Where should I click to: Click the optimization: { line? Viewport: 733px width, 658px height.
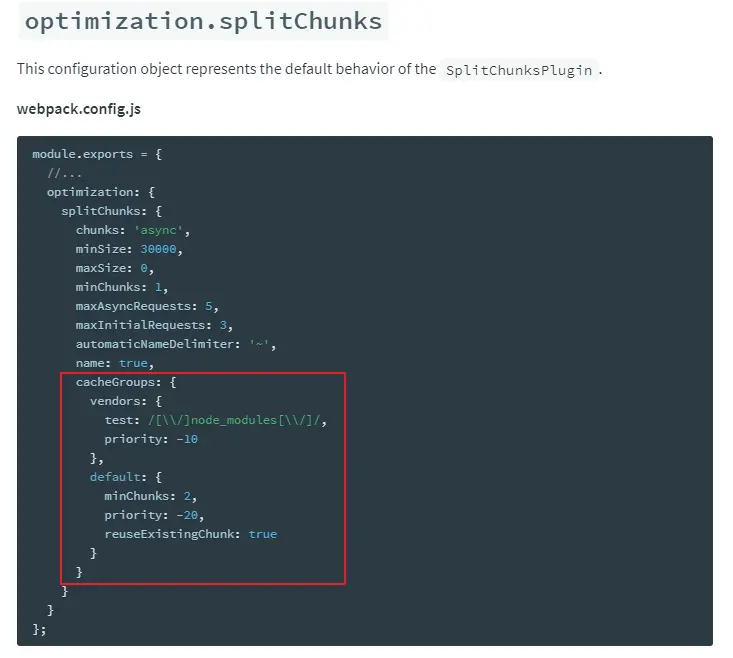point(101,192)
